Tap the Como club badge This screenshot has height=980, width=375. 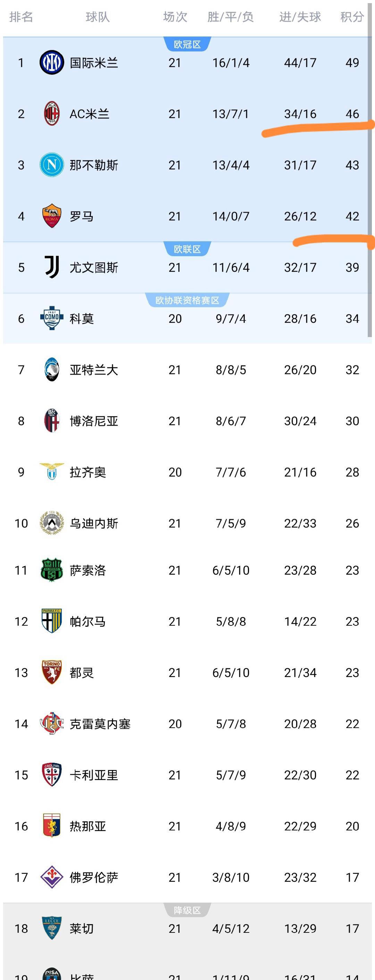[52, 318]
